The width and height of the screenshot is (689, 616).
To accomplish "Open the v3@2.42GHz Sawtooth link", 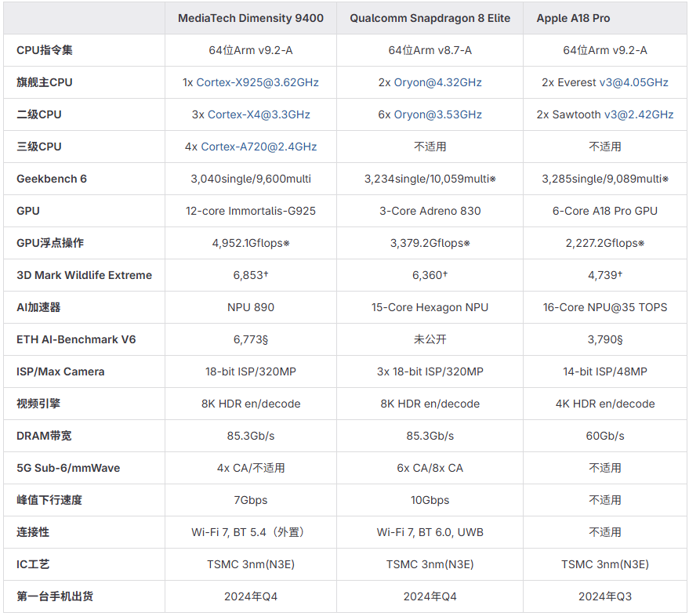I will click(639, 114).
